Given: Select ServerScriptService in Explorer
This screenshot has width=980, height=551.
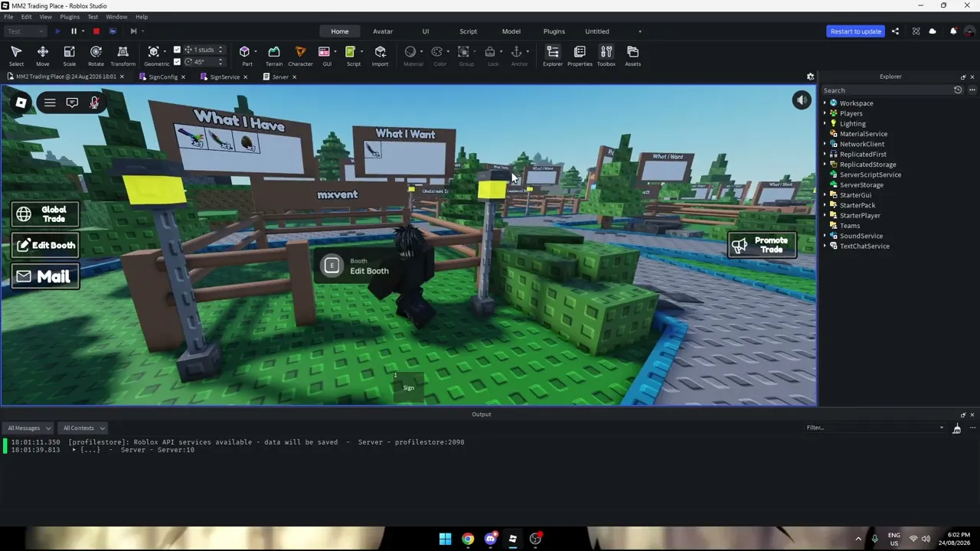Looking at the screenshot, I should [x=870, y=174].
